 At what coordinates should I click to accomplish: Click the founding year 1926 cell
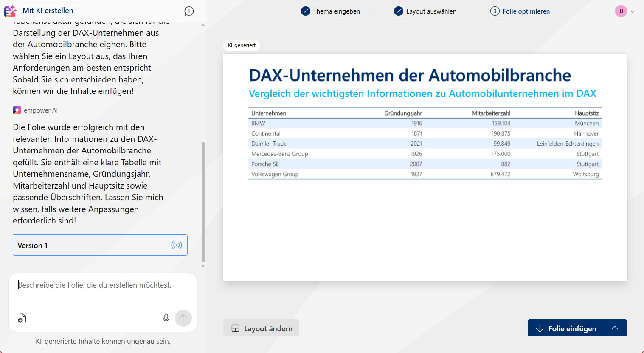pos(416,154)
